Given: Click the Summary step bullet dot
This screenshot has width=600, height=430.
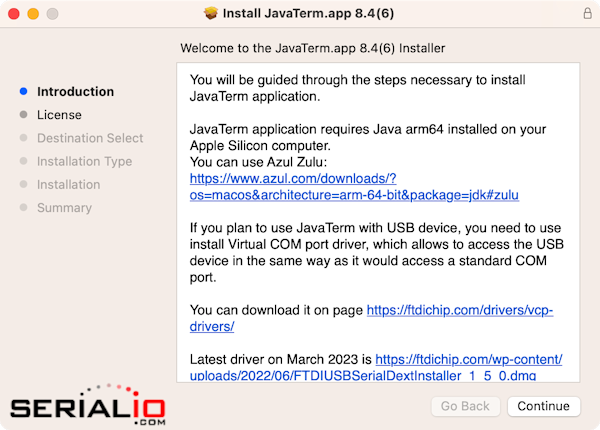Looking at the screenshot, I should click(23, 207).
